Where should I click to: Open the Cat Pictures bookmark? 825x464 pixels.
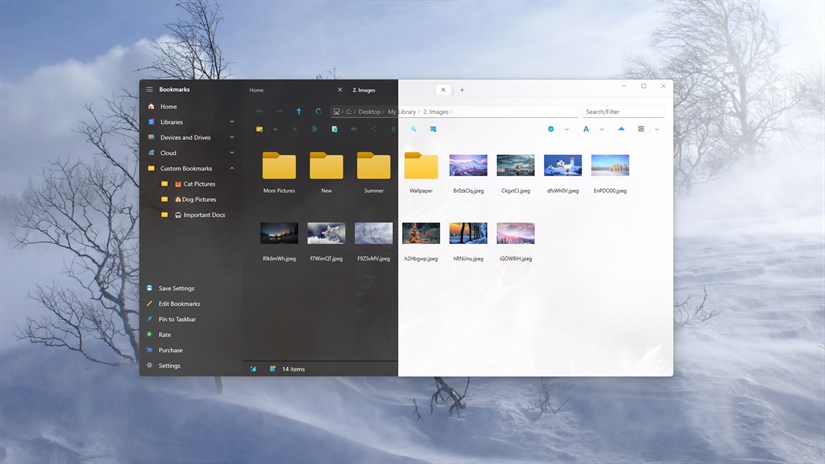[198, 184]
